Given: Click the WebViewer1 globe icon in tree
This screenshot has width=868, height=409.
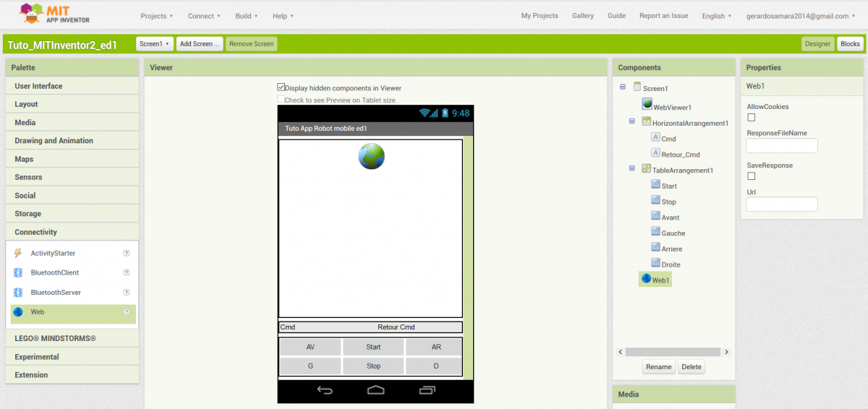Looking at the screenshot, I should pyautogui.click(x=647, y=104).
